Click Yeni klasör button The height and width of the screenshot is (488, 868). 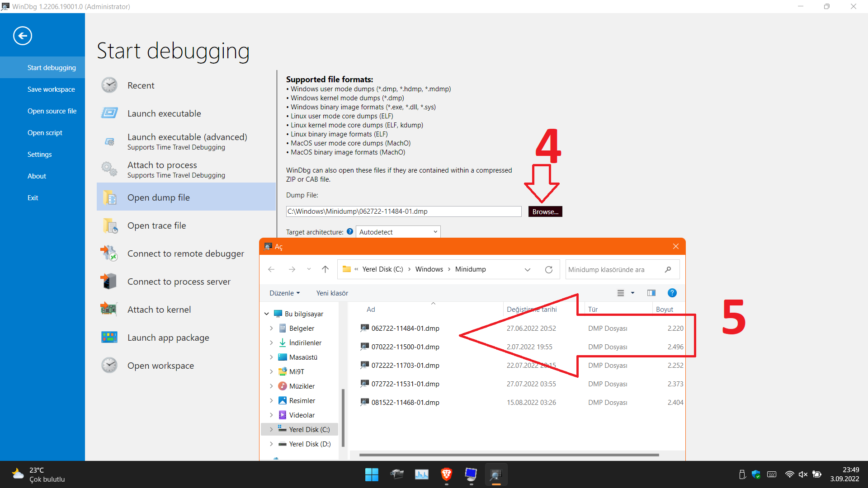pyautogui.click(x=332, y=293)
